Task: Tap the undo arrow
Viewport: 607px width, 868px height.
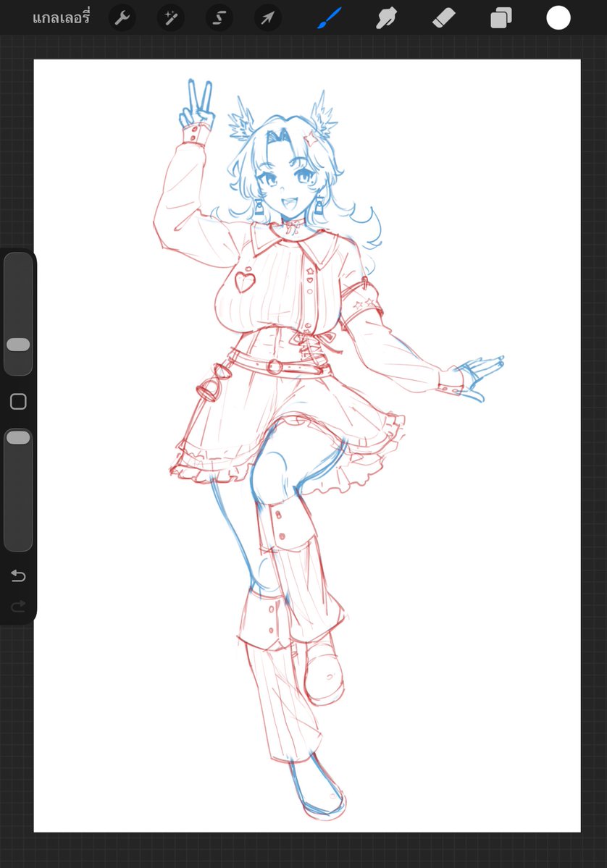Action: tap(18, 576)
